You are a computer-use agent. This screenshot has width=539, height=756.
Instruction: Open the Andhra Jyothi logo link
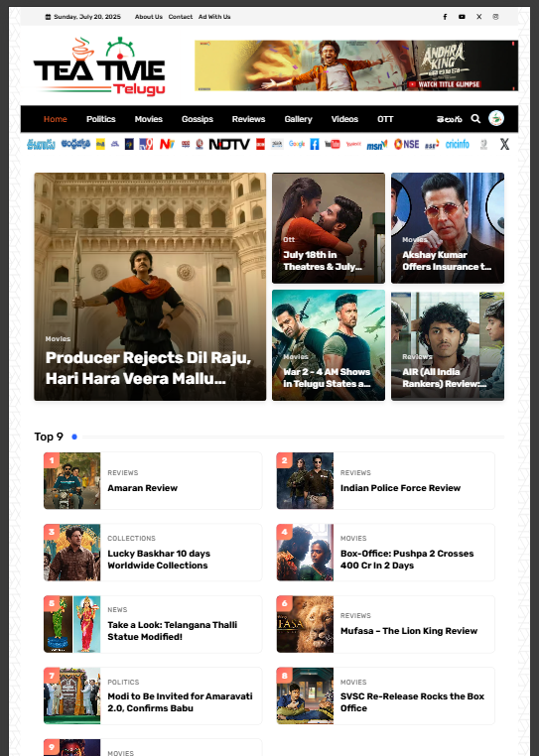75,144
